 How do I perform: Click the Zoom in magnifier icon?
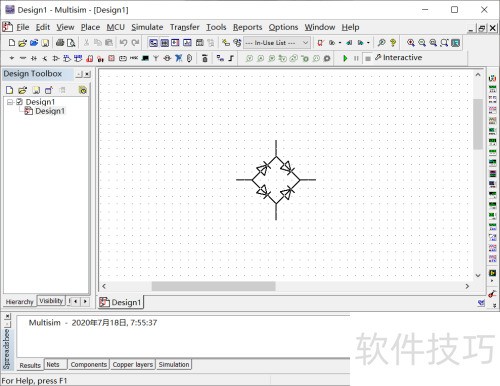411,43
